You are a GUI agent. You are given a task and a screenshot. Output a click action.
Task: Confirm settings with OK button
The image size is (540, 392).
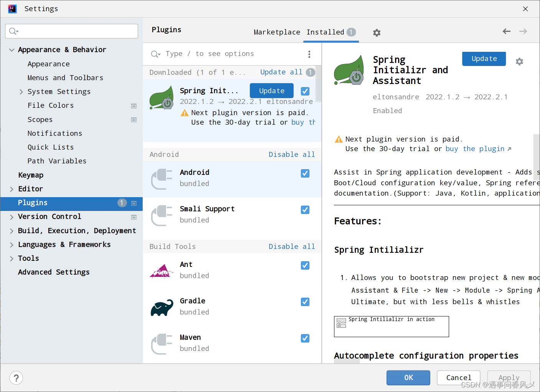[408, 378]
